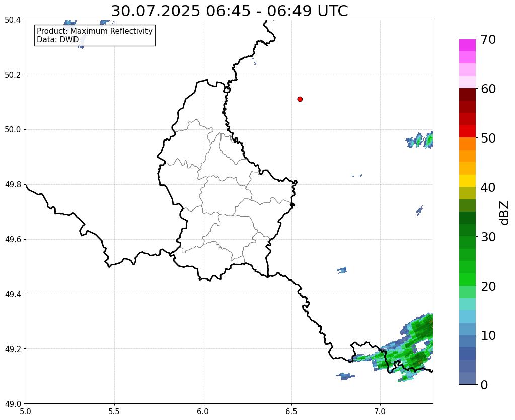Screen dimensions: 515x420
Task: Click longitude label 5.0
Action: 26,411
